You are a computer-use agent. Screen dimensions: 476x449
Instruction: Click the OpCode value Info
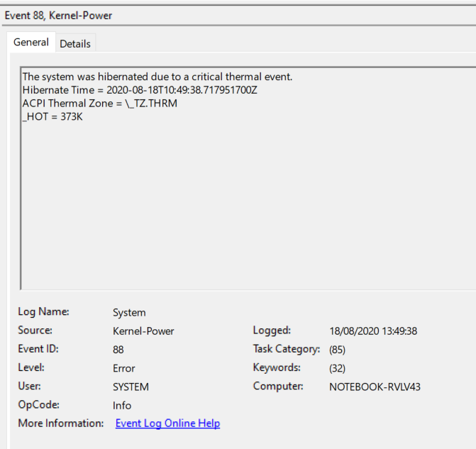122,406
